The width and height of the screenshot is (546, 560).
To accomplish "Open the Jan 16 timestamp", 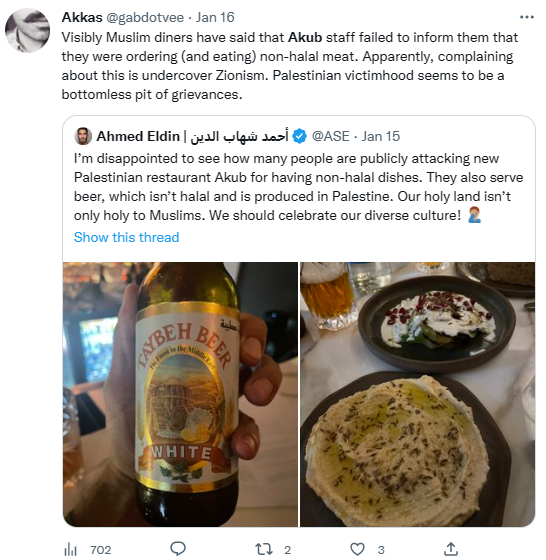I will [215, 17].
